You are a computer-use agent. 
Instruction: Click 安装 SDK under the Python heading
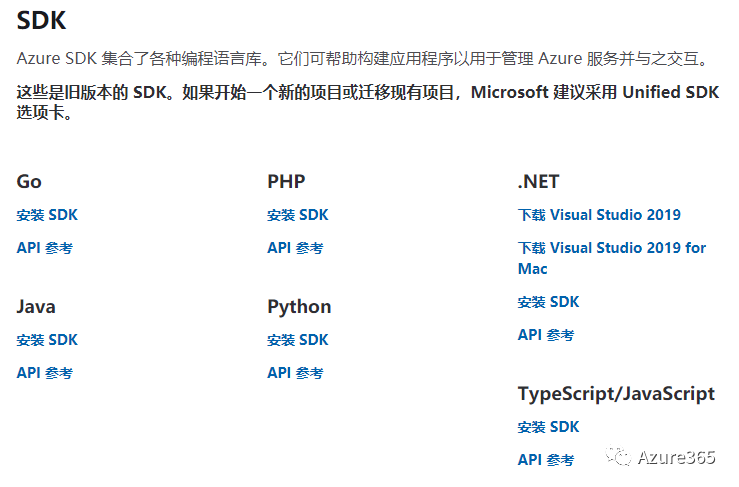tap(298, 340)
